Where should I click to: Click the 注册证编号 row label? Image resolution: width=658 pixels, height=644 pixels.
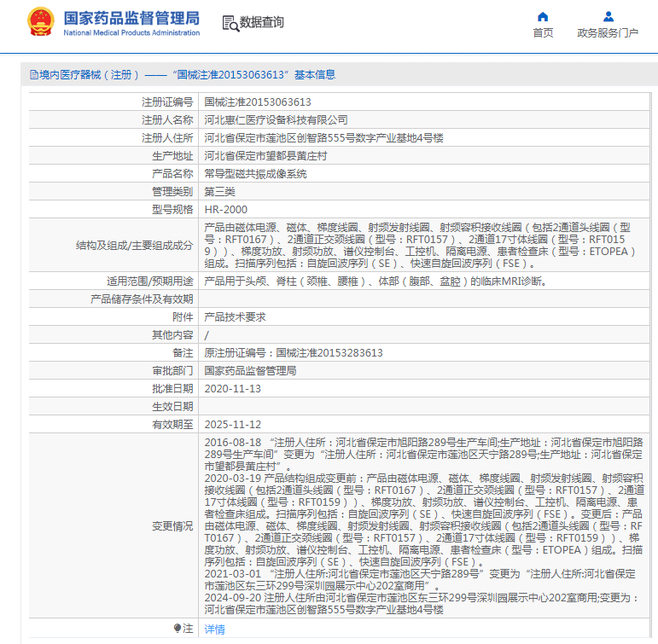coord(167,102)
